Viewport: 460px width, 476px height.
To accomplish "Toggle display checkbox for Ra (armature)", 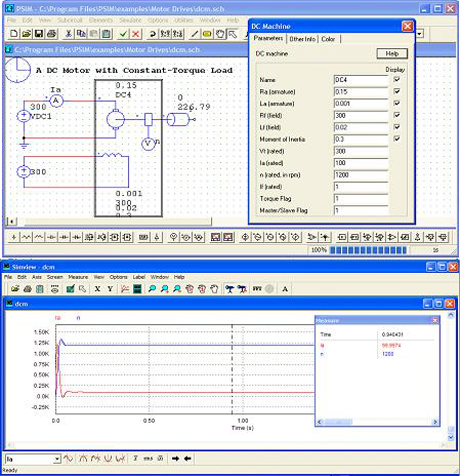I will 397,91.
